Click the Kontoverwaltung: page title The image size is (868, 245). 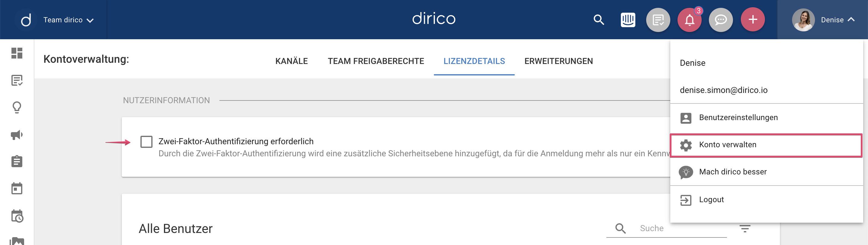click(x=86, y=59)
